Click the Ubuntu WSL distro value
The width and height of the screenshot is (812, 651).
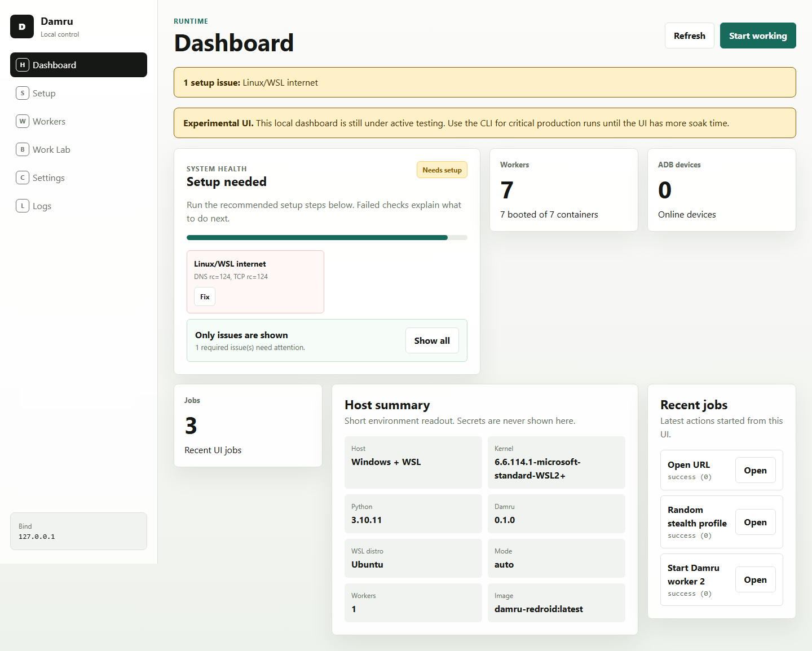[367, 564]
